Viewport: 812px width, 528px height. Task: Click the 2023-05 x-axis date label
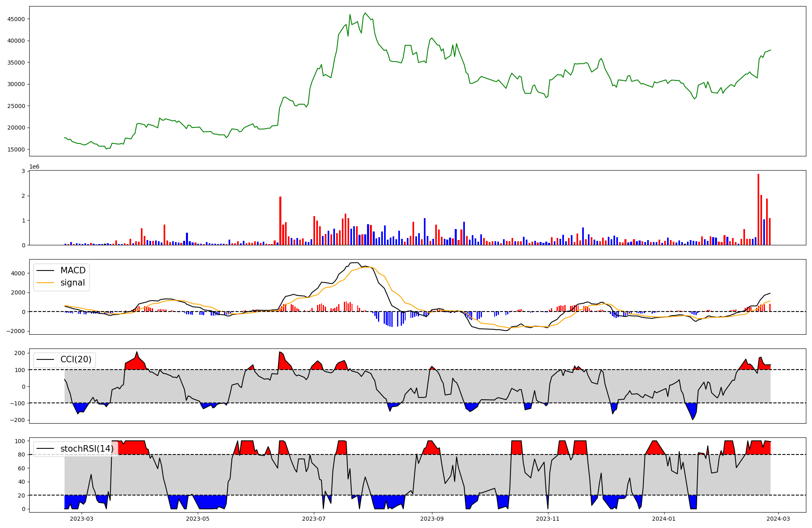pyautogui.click(x=198, y=519)
